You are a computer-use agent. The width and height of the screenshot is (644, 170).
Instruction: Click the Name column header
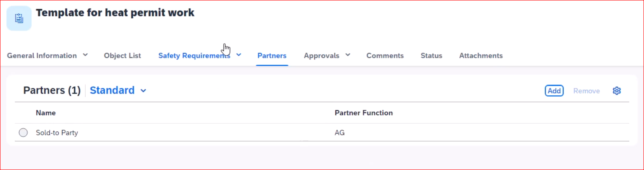[46, 113]
